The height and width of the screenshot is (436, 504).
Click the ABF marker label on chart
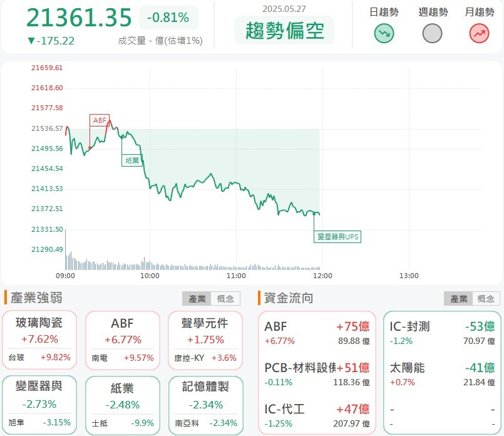point(100,120)
